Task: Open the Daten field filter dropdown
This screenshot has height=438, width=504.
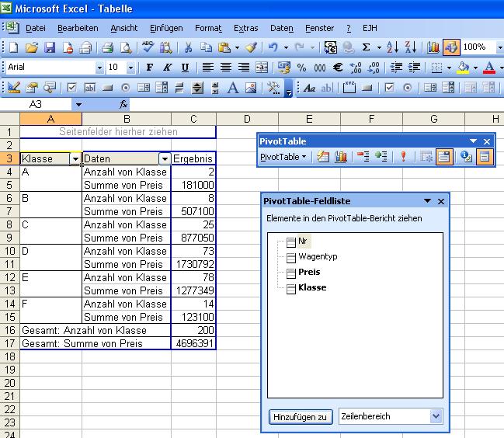Action: pyautogui.click(x=165, y=159)
